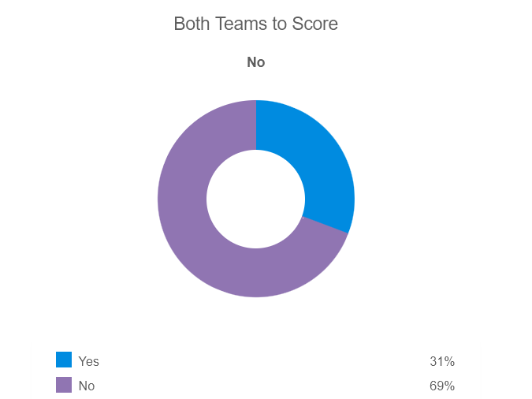Toggle the No series via legend label
The height and width of the screenshot is (399, 532).
pos(87,386)
